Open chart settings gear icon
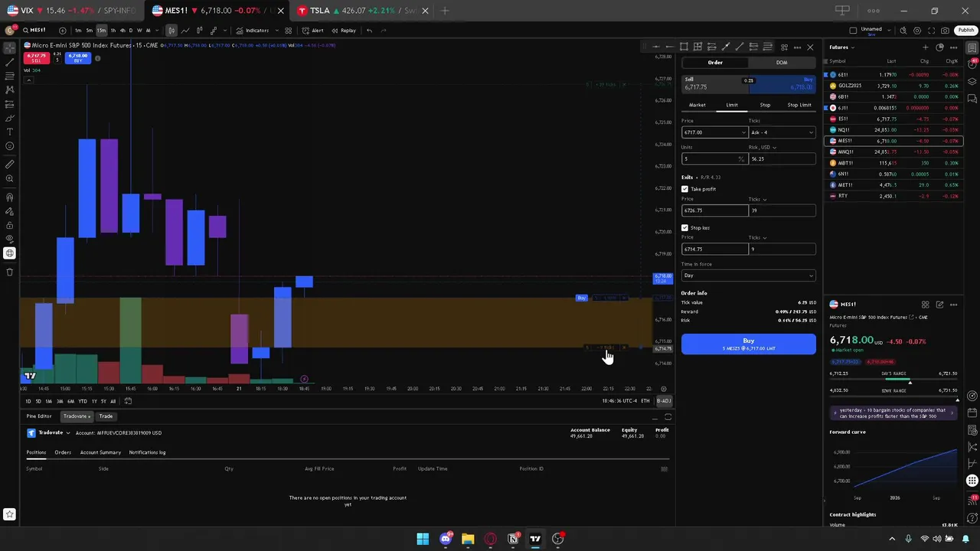The height and width of the screenshot is (551, 980). [917, 31]
